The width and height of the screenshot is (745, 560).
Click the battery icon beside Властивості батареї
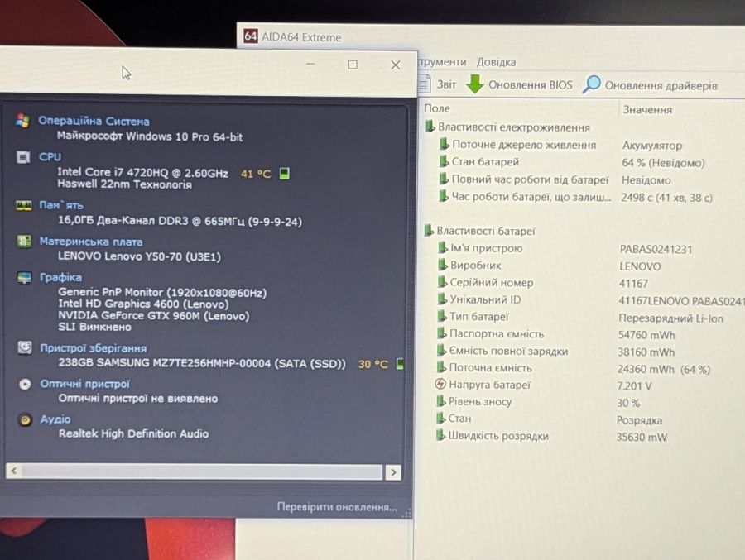pyautogui.click(x=429, y=230)
